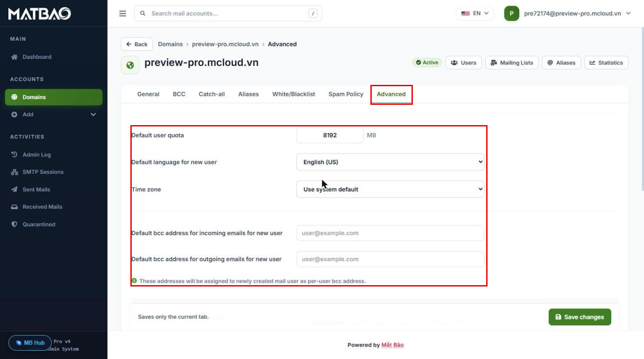Go to Sent Mails
Image resolution: width=644 pixels, height=359 pixels.
pos(53,190)
